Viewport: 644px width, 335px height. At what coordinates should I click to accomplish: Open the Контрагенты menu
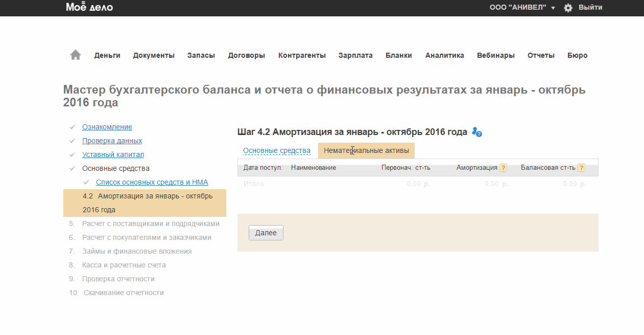tap(302, 55)
